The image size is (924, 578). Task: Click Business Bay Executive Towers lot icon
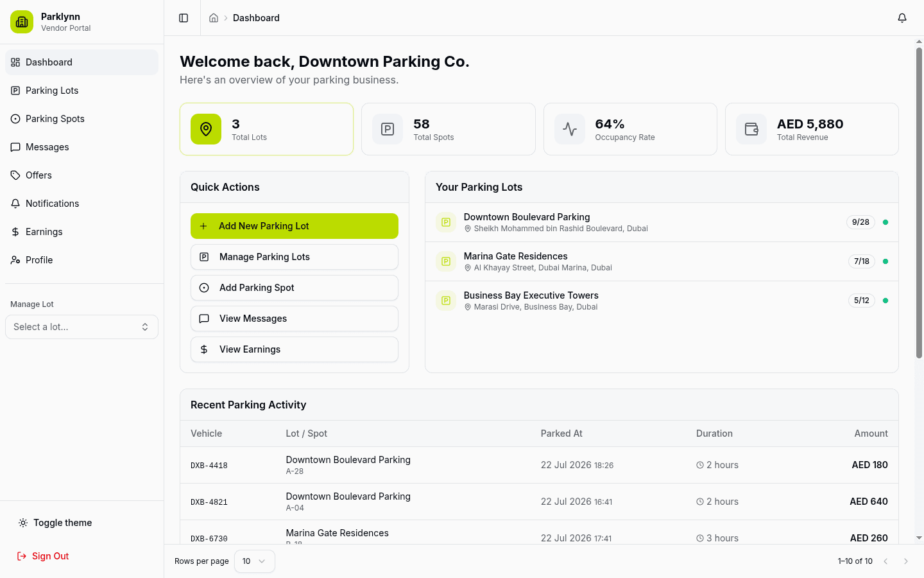coord(446,301)
